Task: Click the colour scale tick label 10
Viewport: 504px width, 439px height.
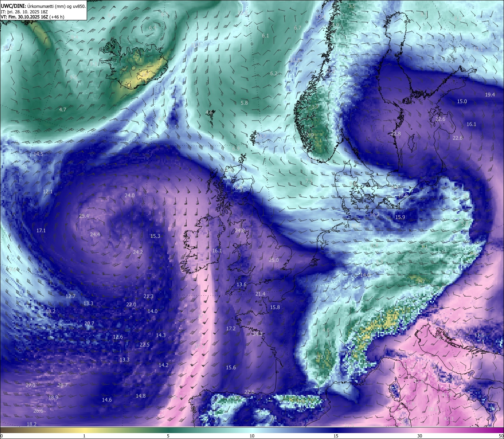Action: click(252, 436)
